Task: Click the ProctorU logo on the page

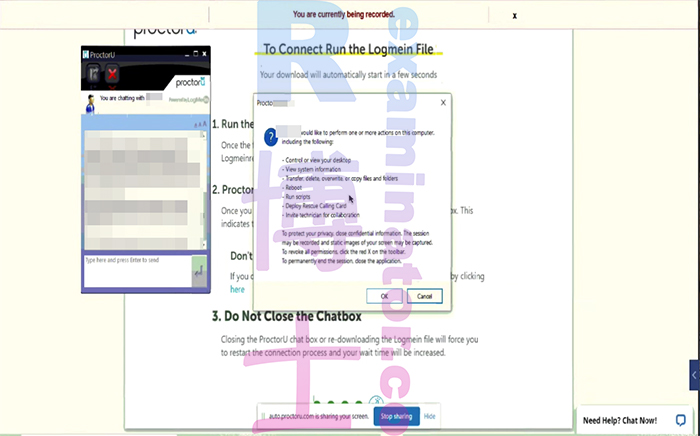Action: click(165, 30)
